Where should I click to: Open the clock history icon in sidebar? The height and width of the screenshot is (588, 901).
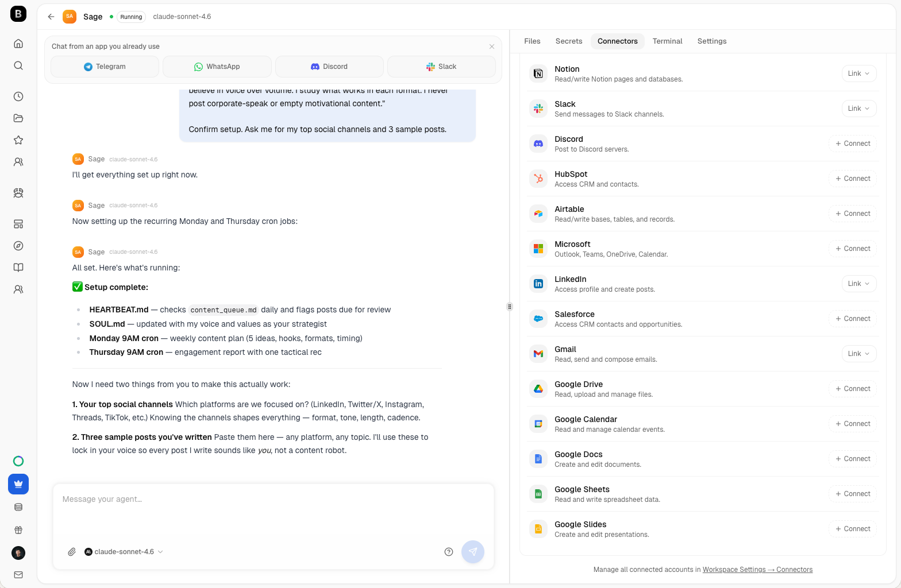point(18,96)
